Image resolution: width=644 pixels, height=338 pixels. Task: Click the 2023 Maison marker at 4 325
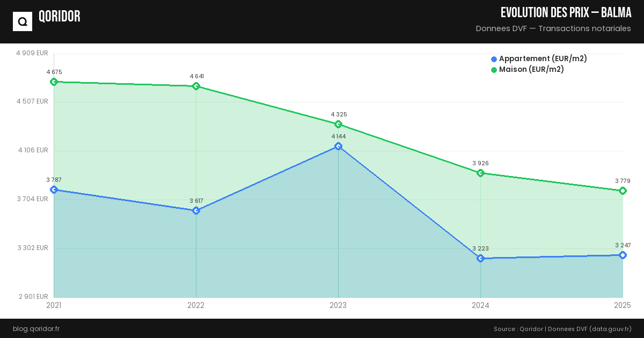tap(338, 124)
